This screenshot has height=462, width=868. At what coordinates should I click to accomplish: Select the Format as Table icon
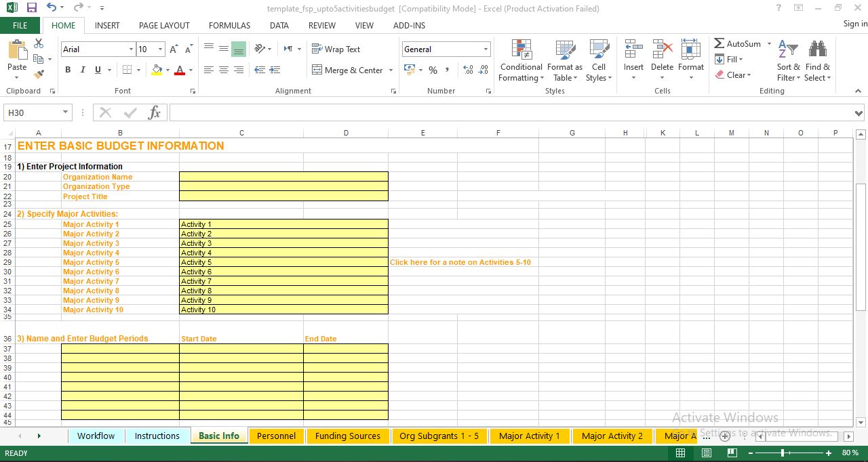(565, 61)
